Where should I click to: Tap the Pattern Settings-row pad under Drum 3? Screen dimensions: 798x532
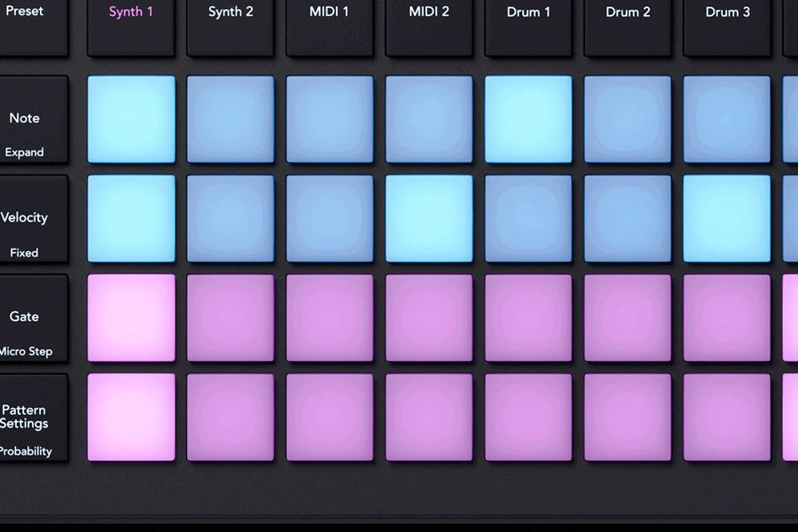point(727,417)
